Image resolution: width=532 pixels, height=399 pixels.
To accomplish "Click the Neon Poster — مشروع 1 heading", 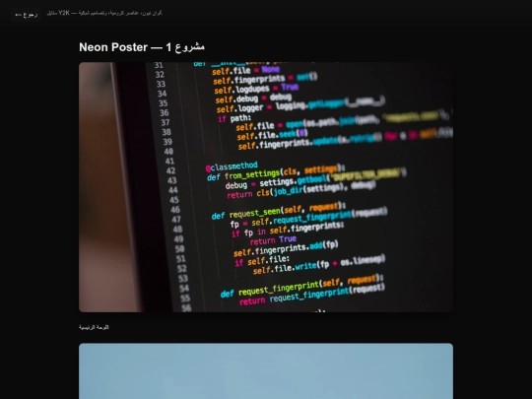I will tap(142, 47).
